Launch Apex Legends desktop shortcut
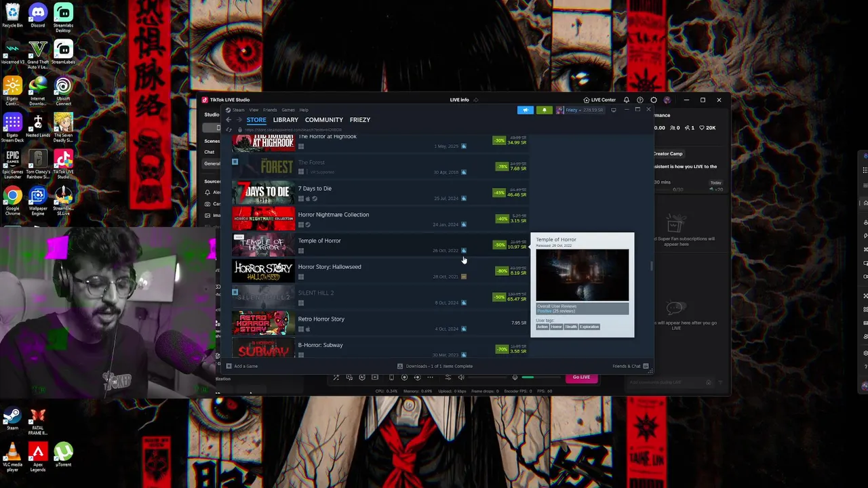The image size is (868, 488). click(x=38, y=457)
